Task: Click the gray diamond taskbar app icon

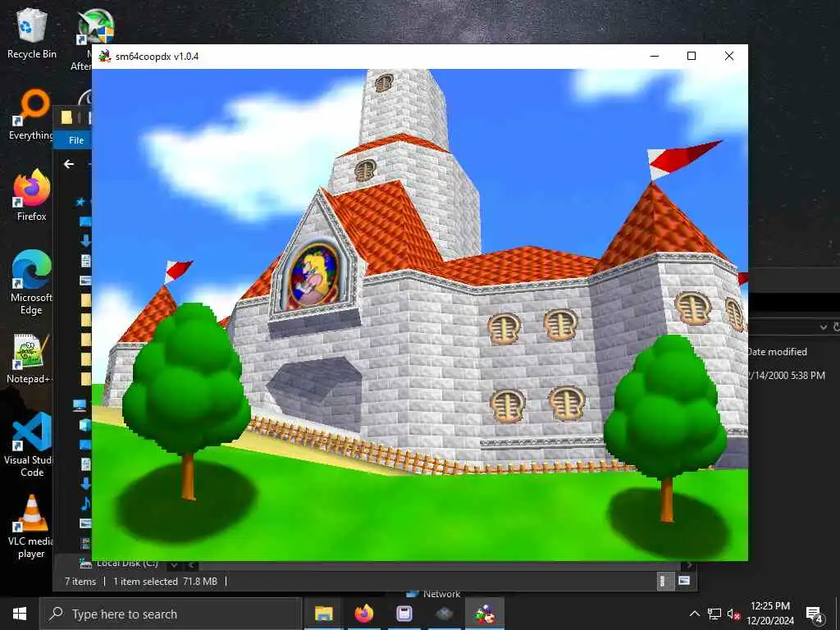Action: tap(444, 614)
